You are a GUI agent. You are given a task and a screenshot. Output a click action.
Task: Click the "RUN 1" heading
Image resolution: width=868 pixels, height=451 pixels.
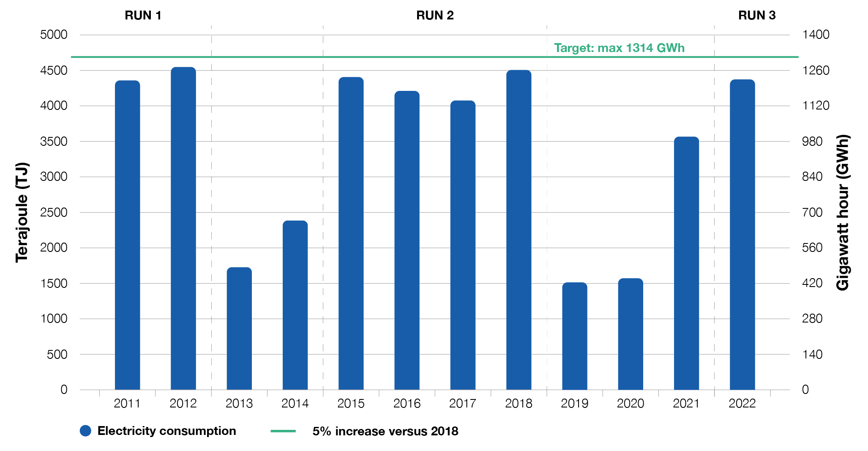coord(143,15)
